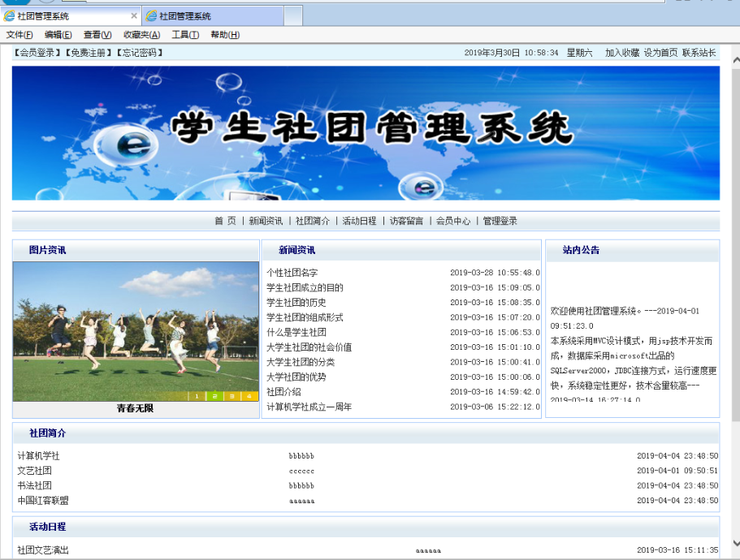The height and width of the screenshot is (560, 740).
Task: Click the 会员登录 link
Action: point(37,53)
